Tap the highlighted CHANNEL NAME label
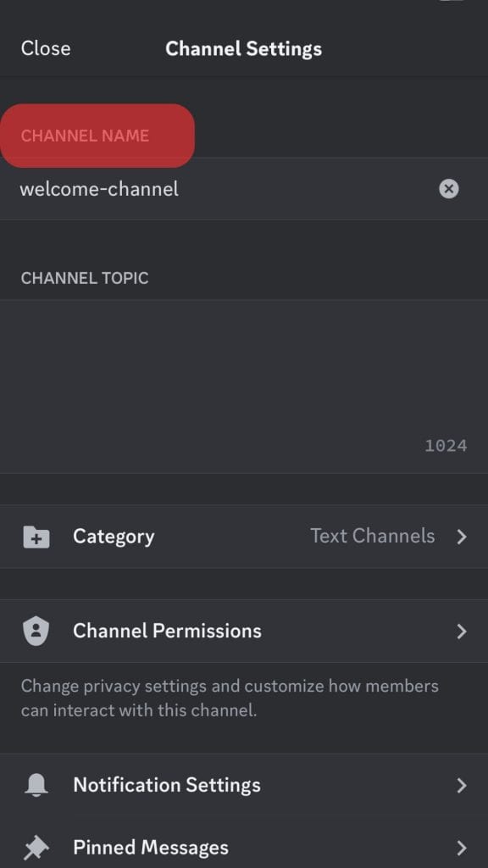Image resolution: width=488 pixels, height=868 pixels. click(x=86, y=136)
